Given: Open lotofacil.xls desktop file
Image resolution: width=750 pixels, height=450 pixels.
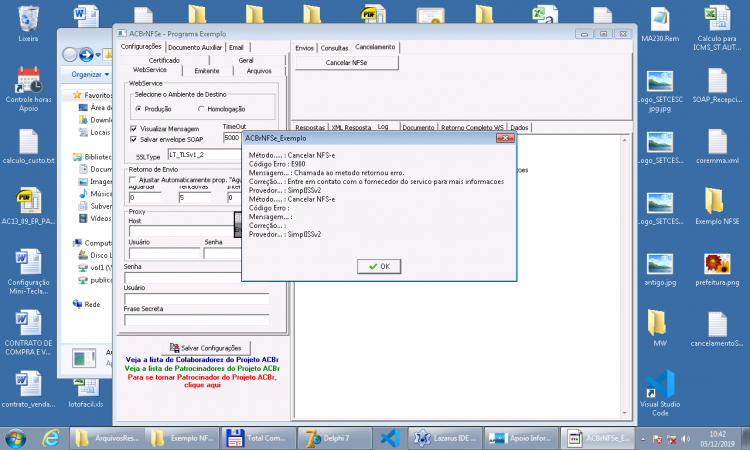Looking at the screenshot, I should (x=86, y=393).
